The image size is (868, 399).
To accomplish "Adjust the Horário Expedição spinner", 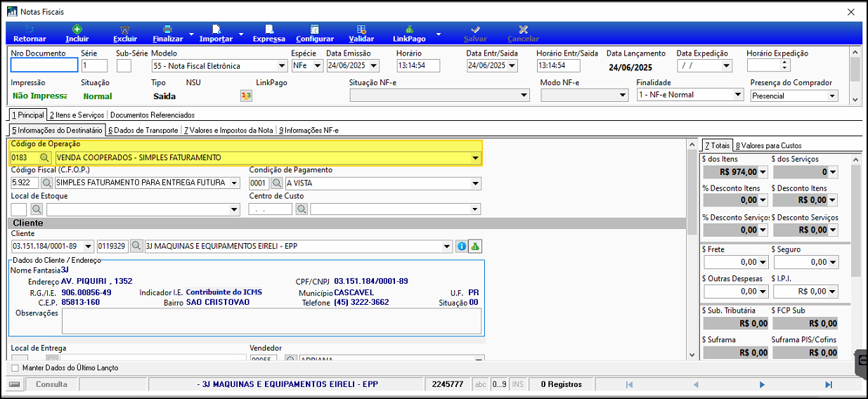I will pos(785,65).
